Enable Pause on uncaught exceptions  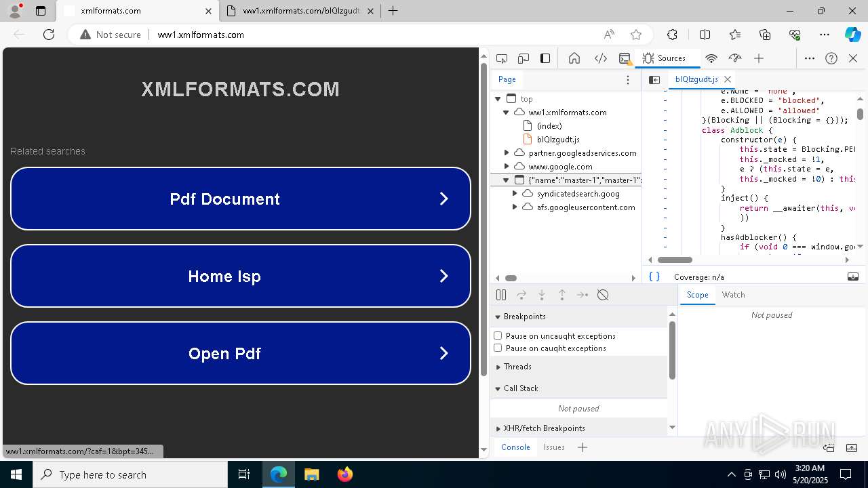[x=498, y=335]
